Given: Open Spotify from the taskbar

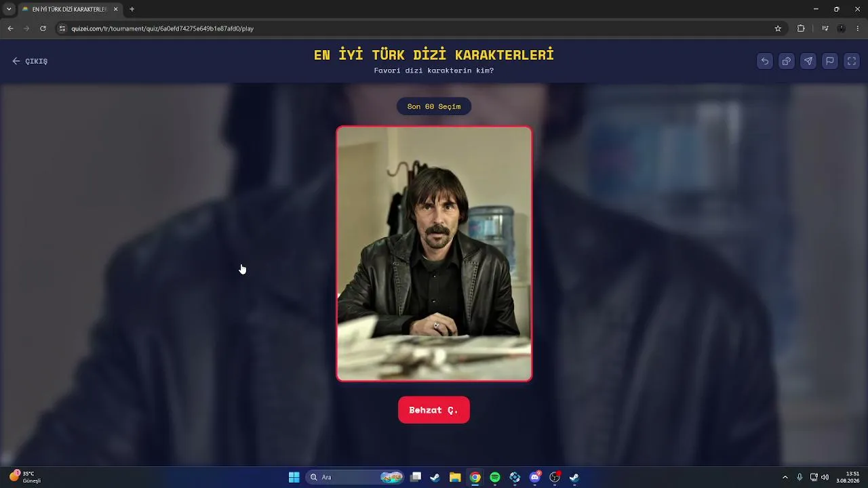Looking at the screenshot, I should coord(495,477).
